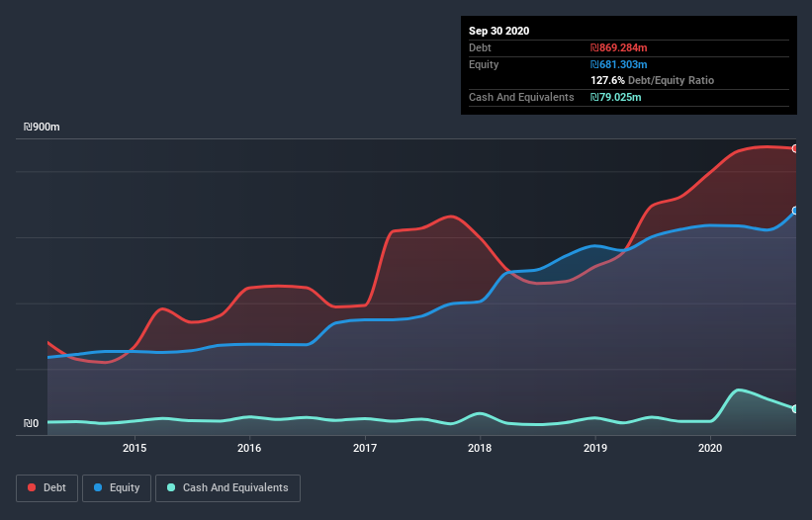
Task: Click the 2017 x-axis label
Action: tap(365, 448)
